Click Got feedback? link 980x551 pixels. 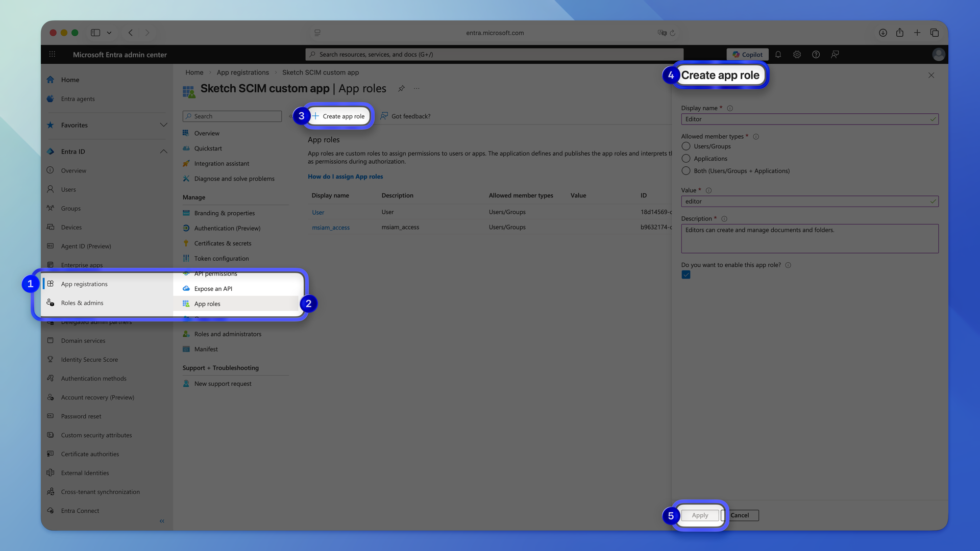click(x=405, y=116)
